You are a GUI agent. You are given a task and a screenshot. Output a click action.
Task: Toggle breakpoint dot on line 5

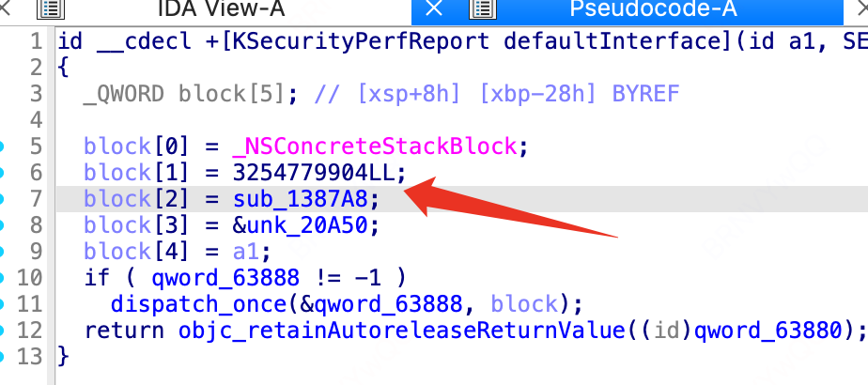(x=2, y=146)
